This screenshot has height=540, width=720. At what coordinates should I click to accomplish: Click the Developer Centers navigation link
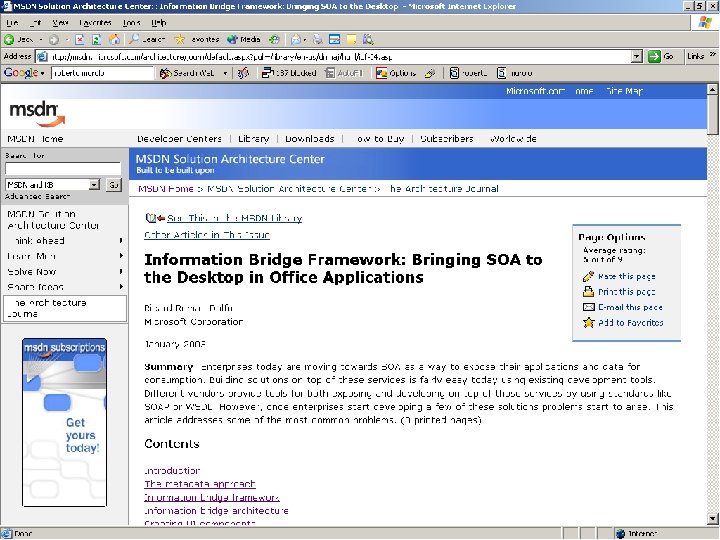click(179, 139)
